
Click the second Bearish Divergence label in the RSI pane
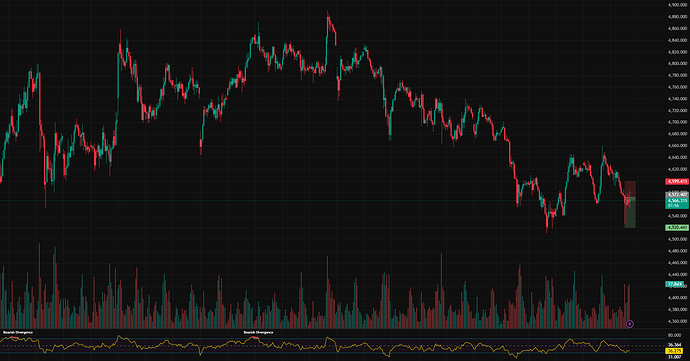tap(258, 332)
